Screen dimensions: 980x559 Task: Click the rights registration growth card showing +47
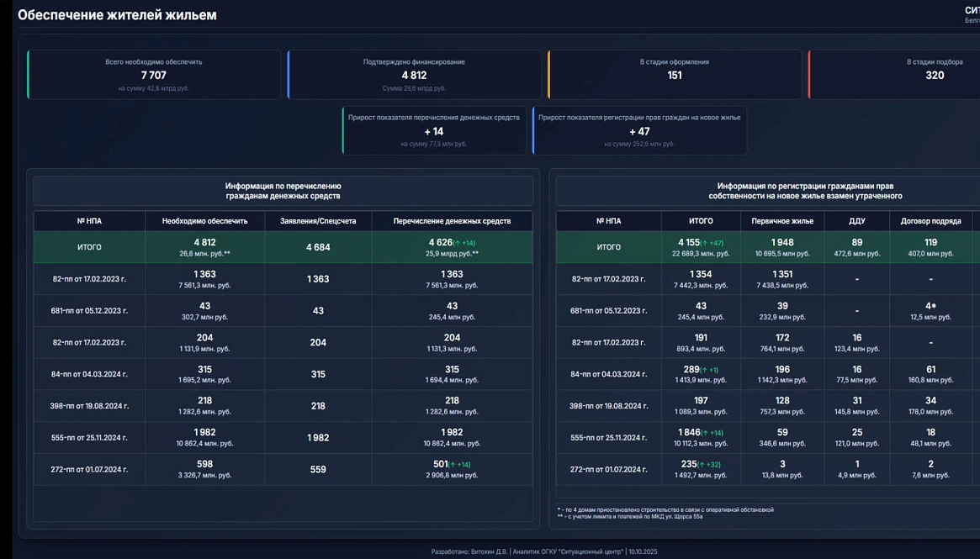639,130
